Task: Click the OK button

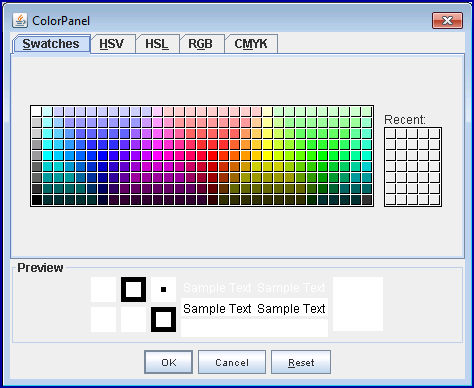Action: tap(169, 362)
